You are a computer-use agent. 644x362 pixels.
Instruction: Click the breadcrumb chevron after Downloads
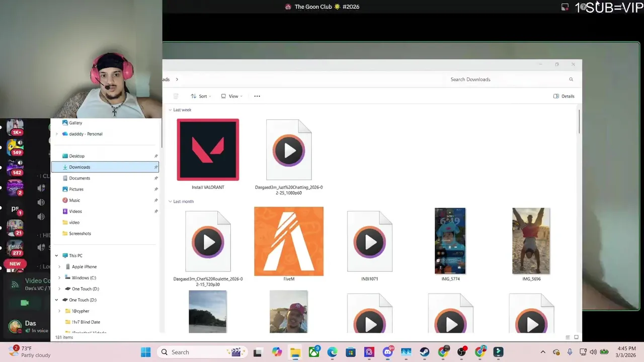coord(177,79)
